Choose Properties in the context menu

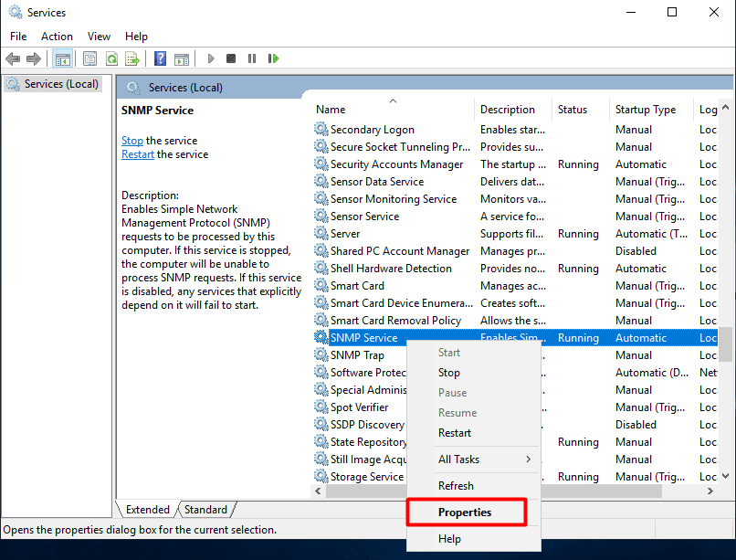(474, 512)
